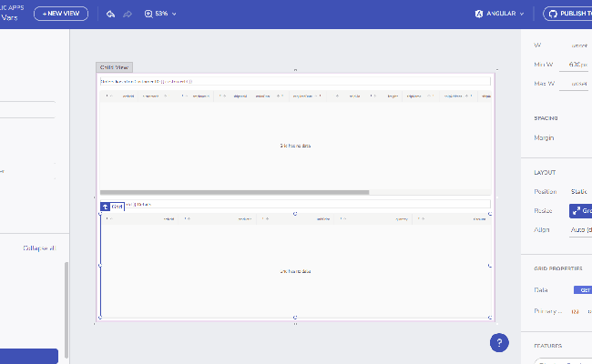Open the help question mark button
Viewport: 592px width, 364px height.
(x=499, y=343)
